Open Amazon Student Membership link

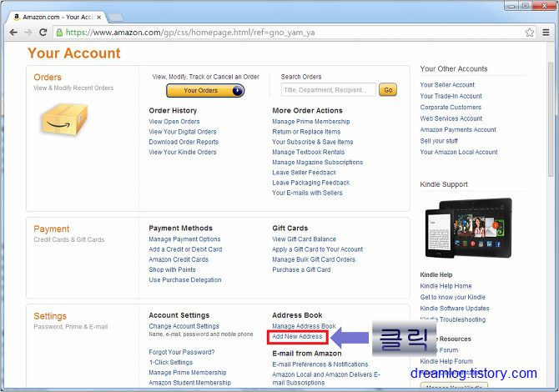pyautogui.click(x=189, y=383)
